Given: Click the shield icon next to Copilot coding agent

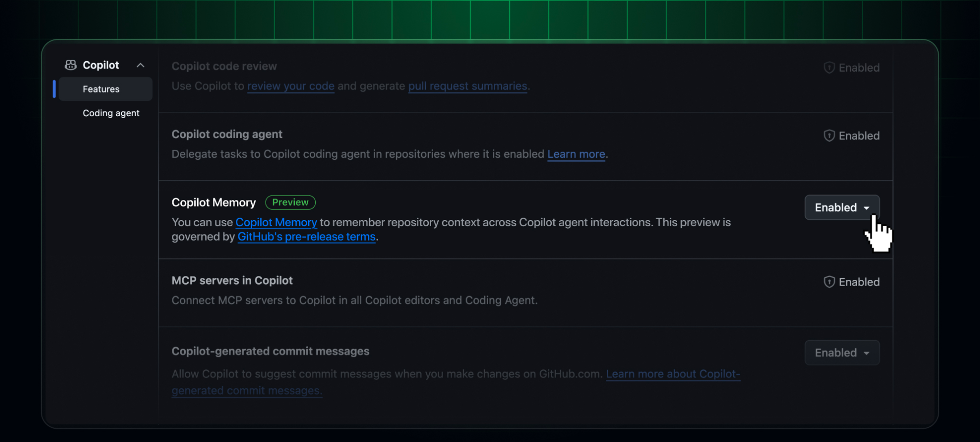Looking at the screenshot, I should point(829,135).
